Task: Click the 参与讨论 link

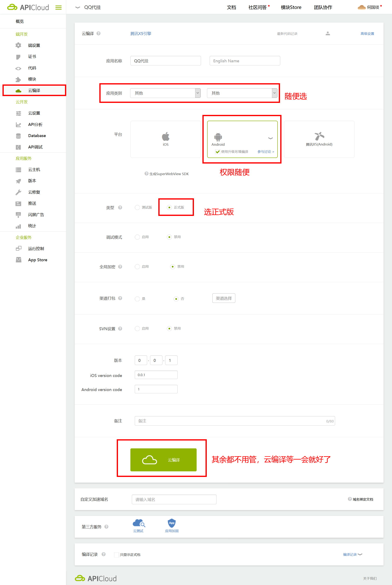Action: pos(266,152)
